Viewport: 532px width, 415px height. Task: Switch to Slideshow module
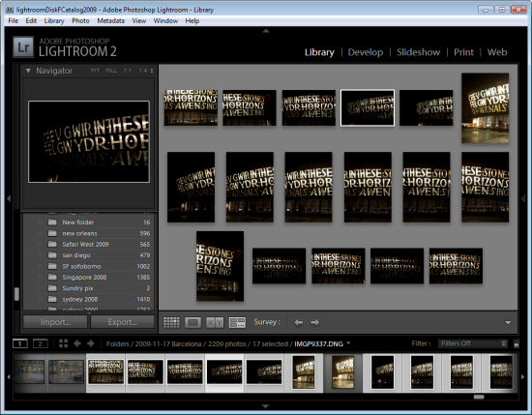point(418,52)
